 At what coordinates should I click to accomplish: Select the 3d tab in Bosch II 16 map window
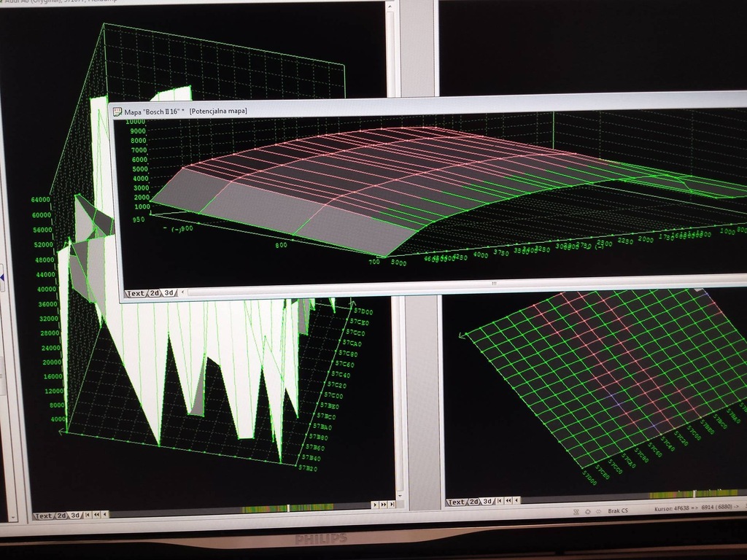coord(169,293)
